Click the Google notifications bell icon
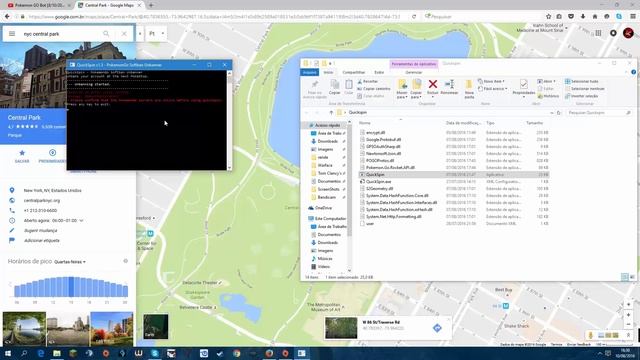640x360 pixels. (613, 33)
